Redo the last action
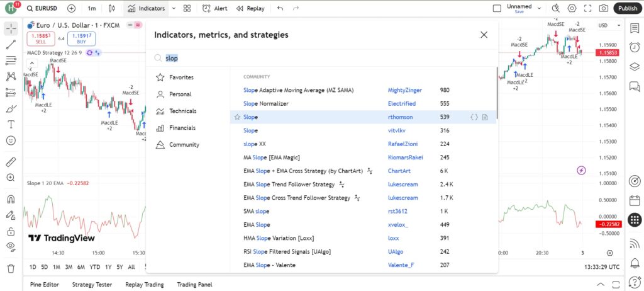This screenshot has height=291, width=644. 296,8
